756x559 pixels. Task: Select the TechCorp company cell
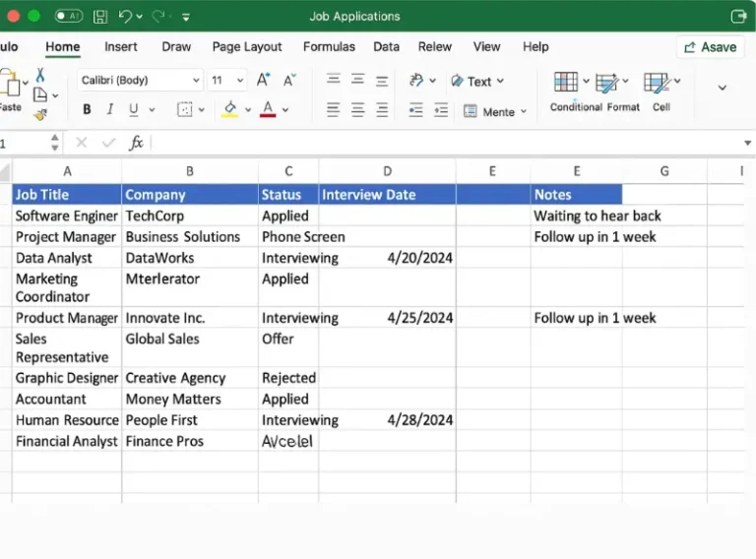tap(189, 216)
